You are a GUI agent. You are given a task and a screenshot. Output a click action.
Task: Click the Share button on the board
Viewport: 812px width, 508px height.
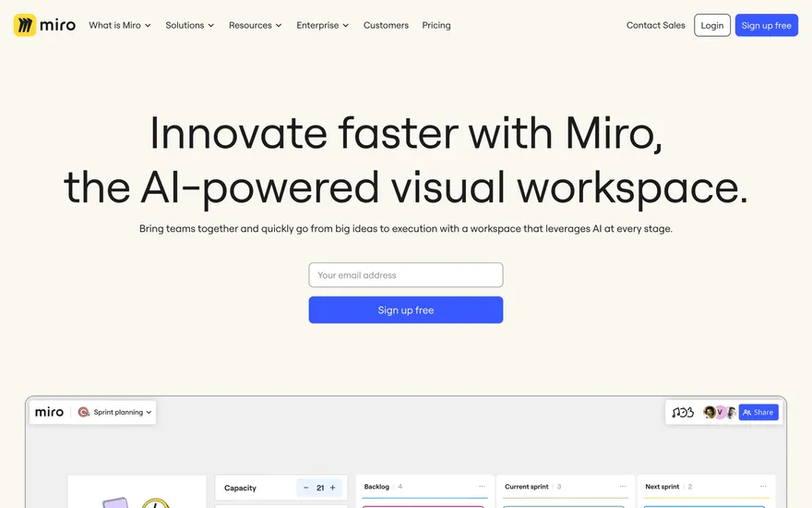pos(758,412)
